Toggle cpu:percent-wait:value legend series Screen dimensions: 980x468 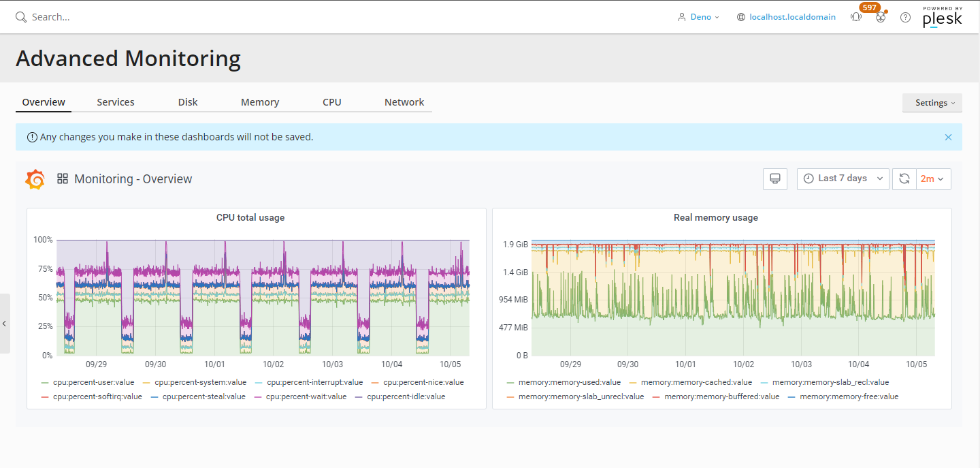306,396
